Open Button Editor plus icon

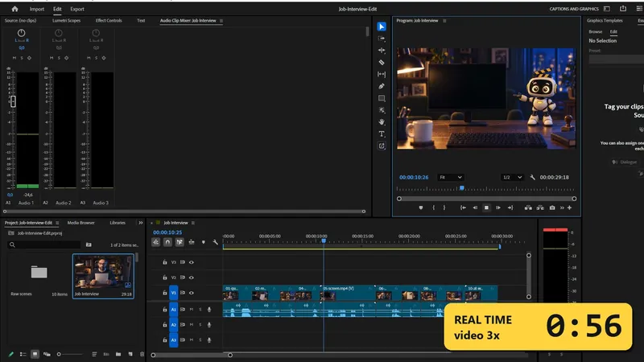pos(570,208)
